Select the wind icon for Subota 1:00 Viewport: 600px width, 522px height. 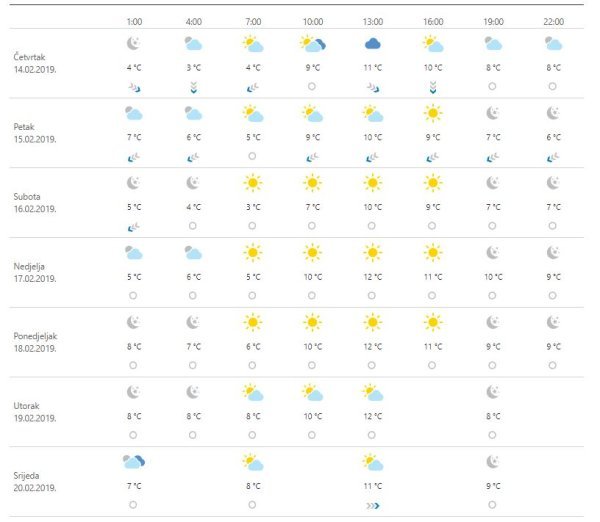tap(133, 226)
